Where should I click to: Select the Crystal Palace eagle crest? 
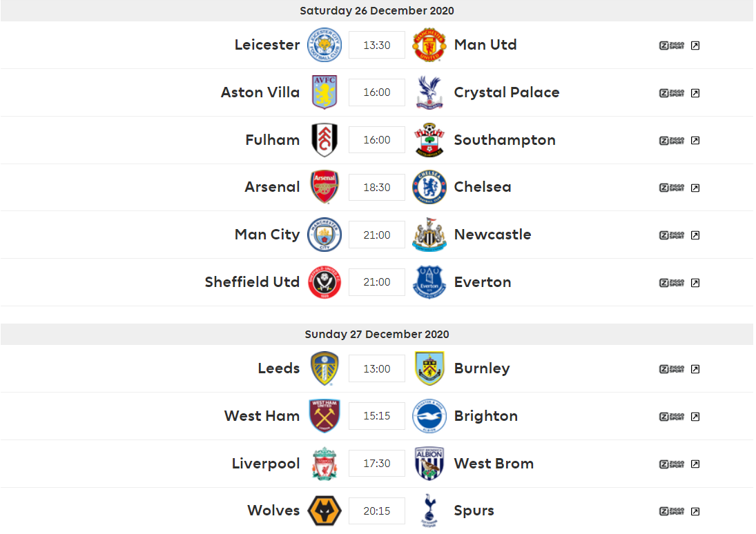[x=429, y=92]
